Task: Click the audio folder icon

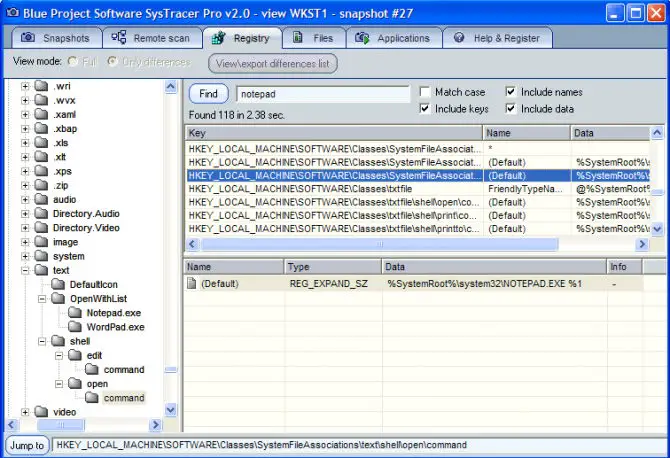Action: click(41, 199)
